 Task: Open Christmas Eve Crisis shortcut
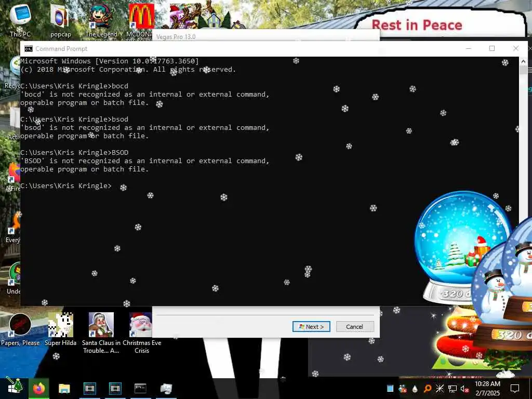tap(141, 332)
